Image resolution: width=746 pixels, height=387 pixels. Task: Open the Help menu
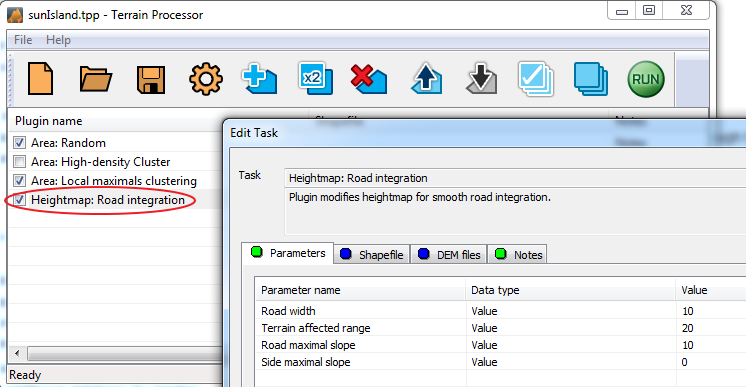[58, 40]
